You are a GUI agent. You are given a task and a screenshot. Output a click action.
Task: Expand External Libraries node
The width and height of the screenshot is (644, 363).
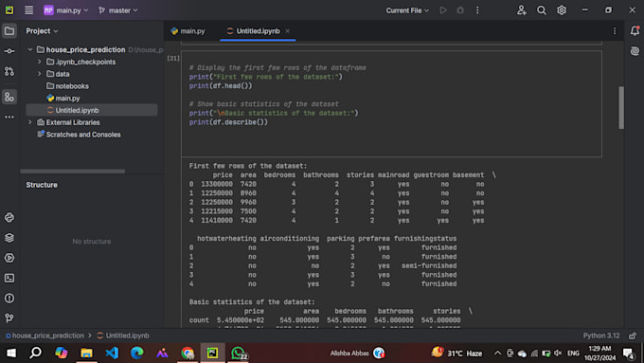30,122
